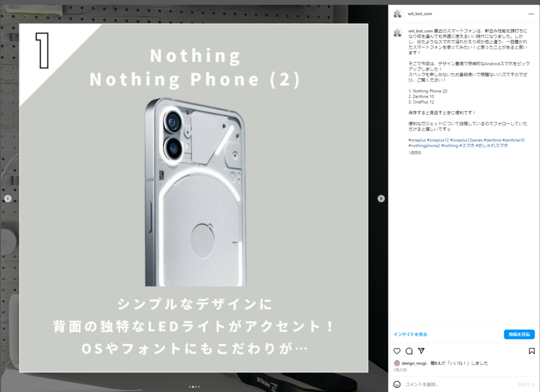Share the post using the paper plane icon
Viewport: 540px width, 392px height.
click(x=421, y=351)
